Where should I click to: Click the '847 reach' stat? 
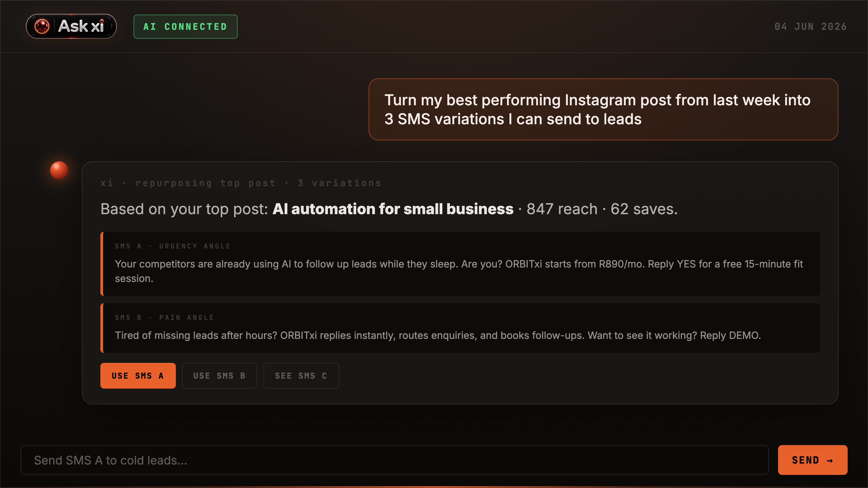tap(562, 209)
